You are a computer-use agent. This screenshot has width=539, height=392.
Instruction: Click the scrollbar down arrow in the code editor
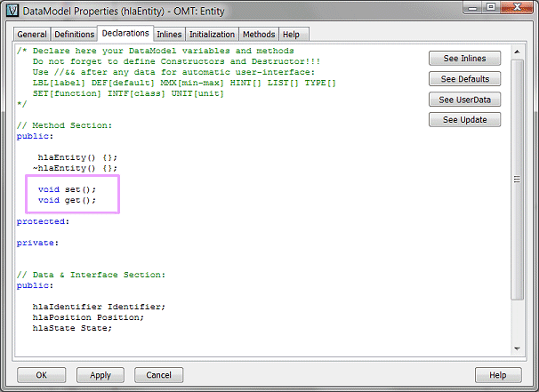coord(517,348)
